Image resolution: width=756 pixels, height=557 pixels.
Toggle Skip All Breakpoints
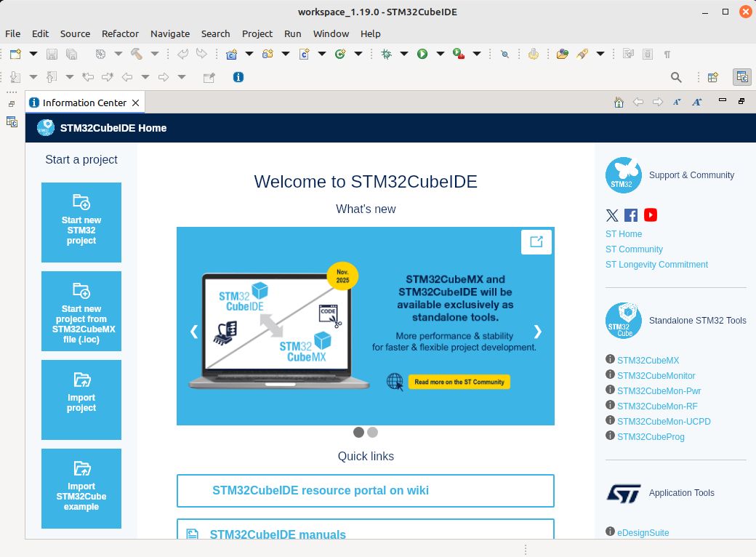pos(504,55)
